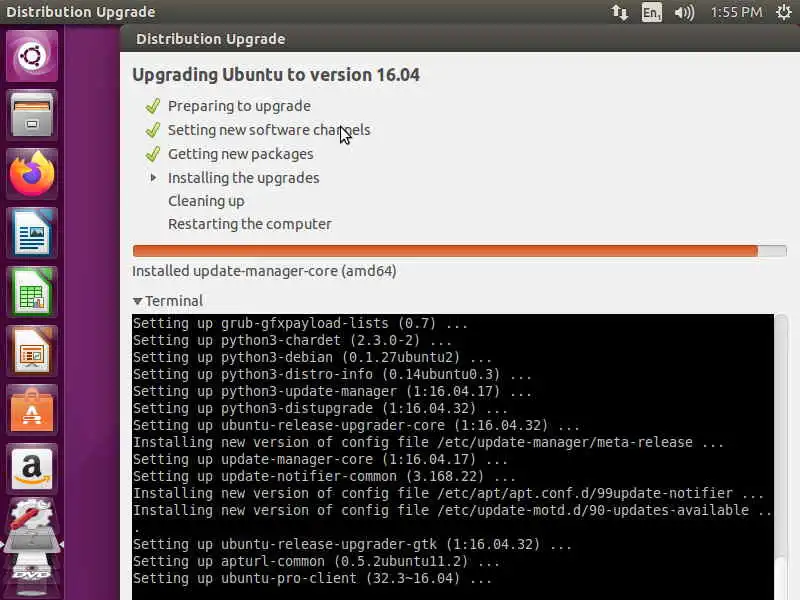
Task: Click 'Installed update-manager-core (amd64)' status text
Action: coord(264,271)
